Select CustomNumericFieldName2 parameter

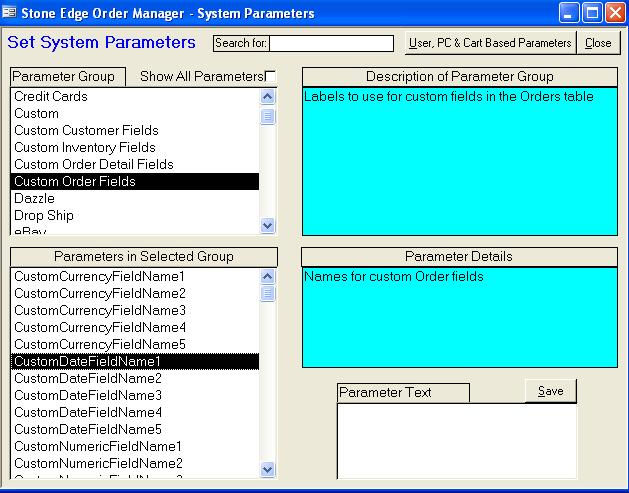(135, 463)
